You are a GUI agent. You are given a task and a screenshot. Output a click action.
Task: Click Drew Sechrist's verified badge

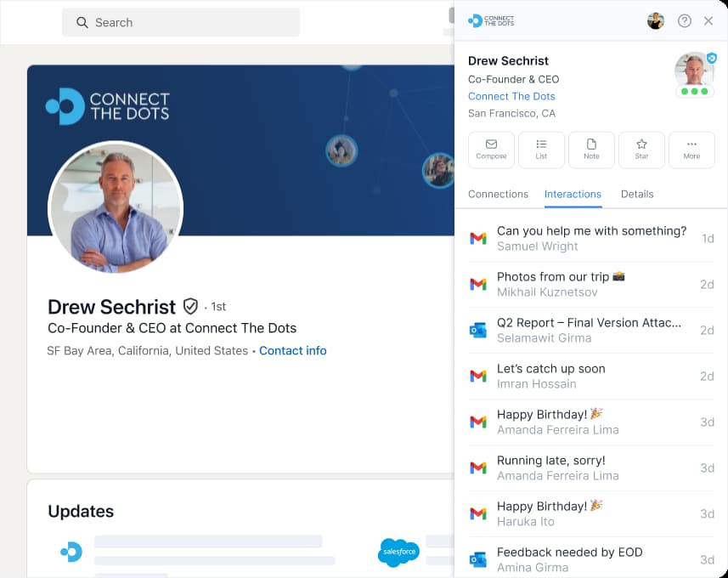coord(190,306)
